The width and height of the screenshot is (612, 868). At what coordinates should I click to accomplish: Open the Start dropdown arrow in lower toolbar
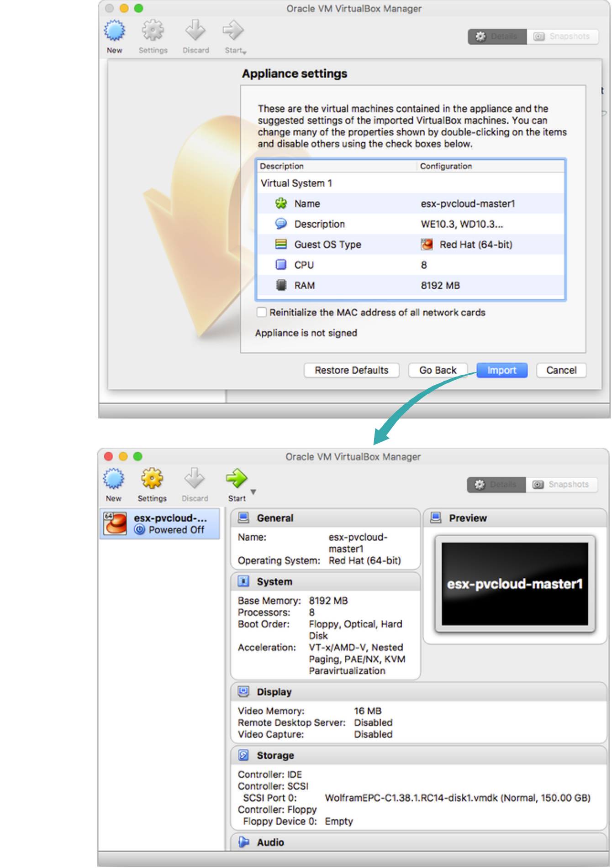253,492
